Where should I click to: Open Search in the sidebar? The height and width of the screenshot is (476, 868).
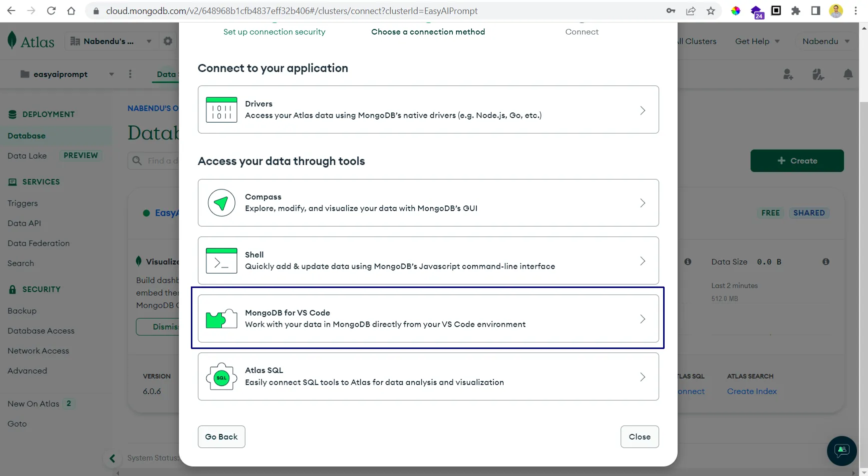coord(20,263)
